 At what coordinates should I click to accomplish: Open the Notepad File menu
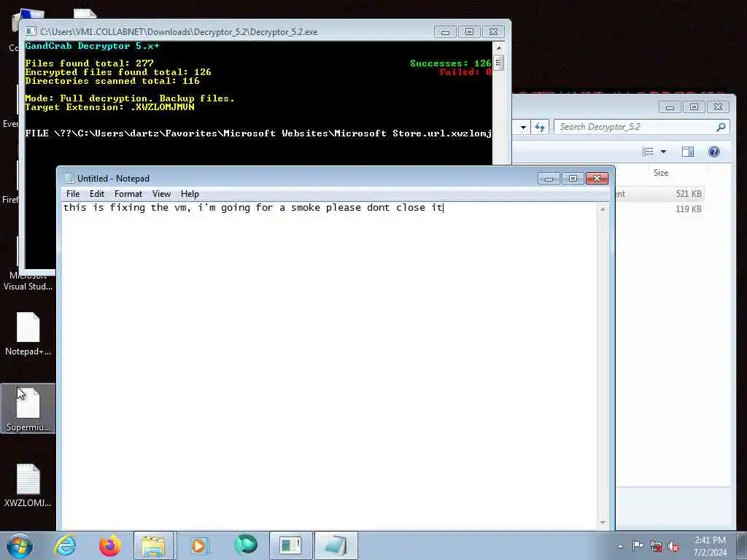(x=73, y=194)
